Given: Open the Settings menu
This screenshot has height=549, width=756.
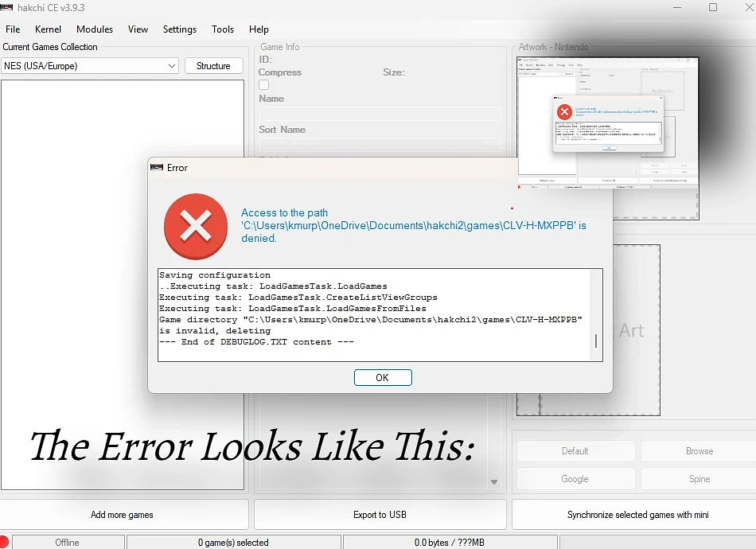Looking at the screenshot, I should [x=179, y=29].
